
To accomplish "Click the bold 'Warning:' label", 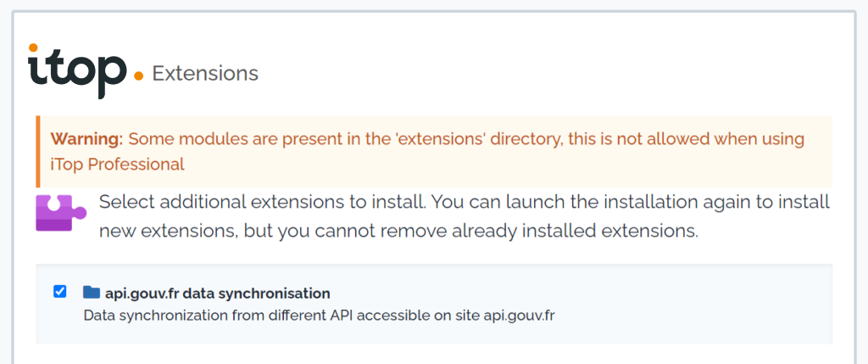I will [x=86, y=138].
